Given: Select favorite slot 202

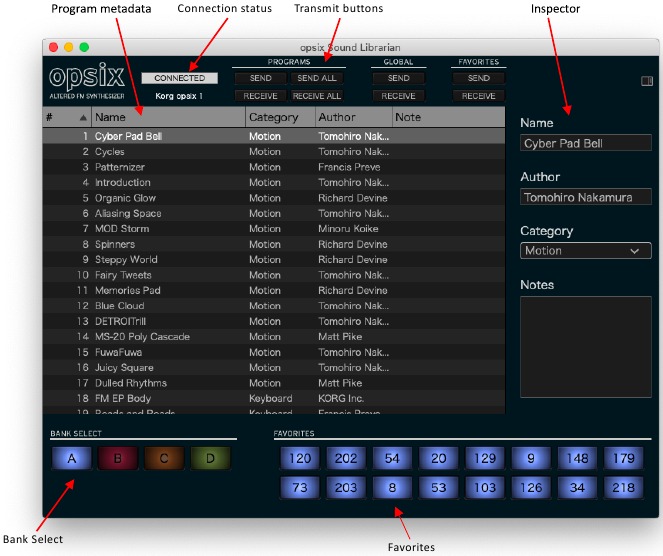Looking at the screenshot, I should click(346, 458).
